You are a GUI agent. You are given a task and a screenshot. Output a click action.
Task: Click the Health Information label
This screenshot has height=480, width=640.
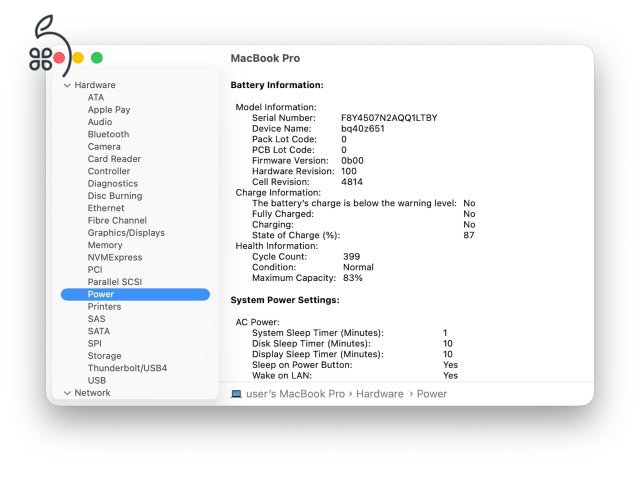click(x=277, y=246)
